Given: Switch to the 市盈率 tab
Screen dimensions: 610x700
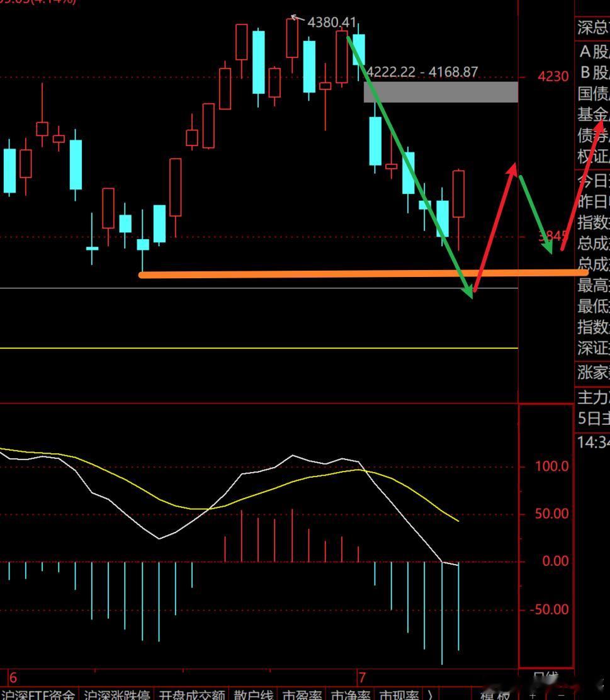Looking at the screenshot, I should pyautogui.click(x=302, y=694).
